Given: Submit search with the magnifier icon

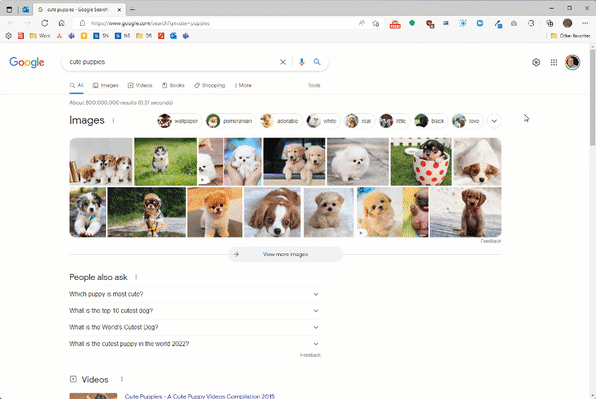Looking at the screenshot, I should click(317, 62).
